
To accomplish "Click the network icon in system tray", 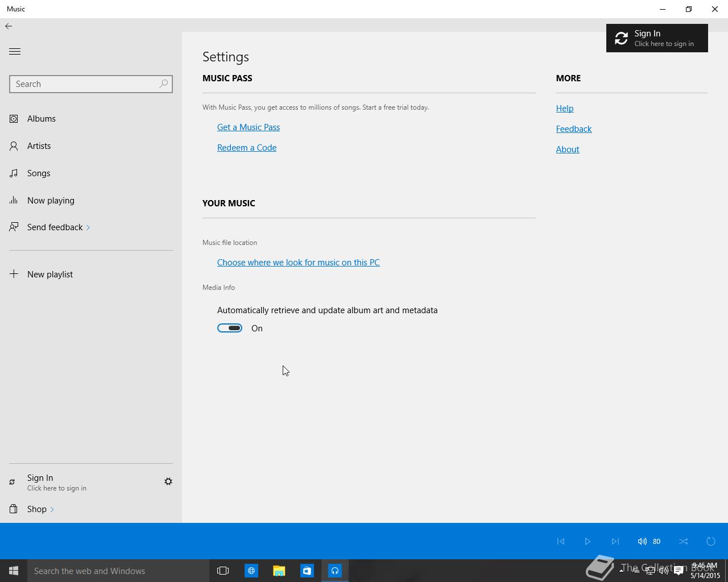I will pos(650,571).
